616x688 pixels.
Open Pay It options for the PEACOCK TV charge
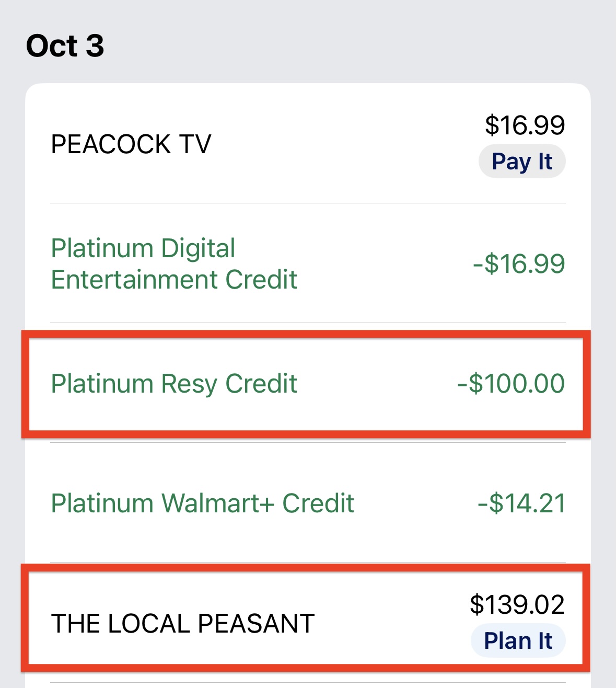pyautogui.click(x=521, y=160)
